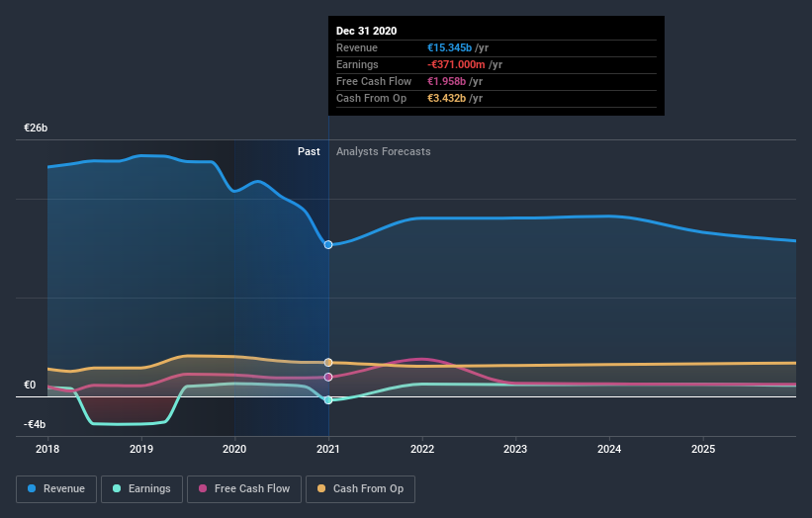The height and width of the screenshot is (518, 812).
Task: Click the 2024 x-axis label
Action: (x=609, y=449)
